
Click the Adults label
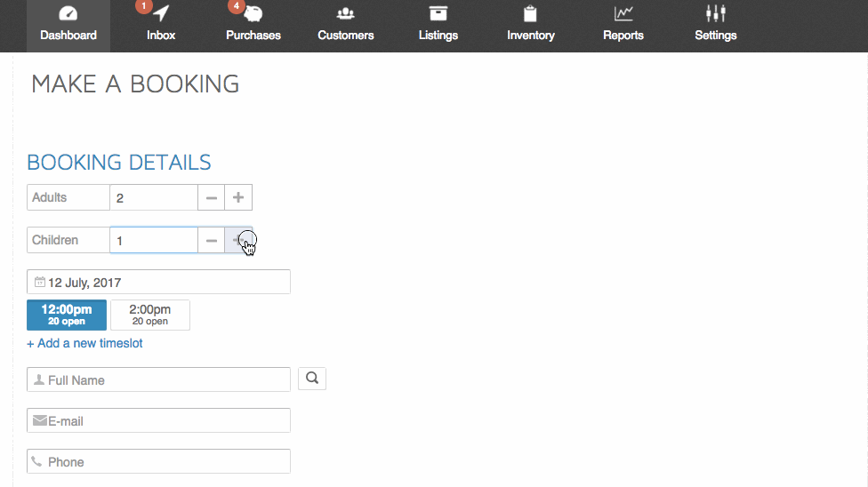tap(68, 197)
